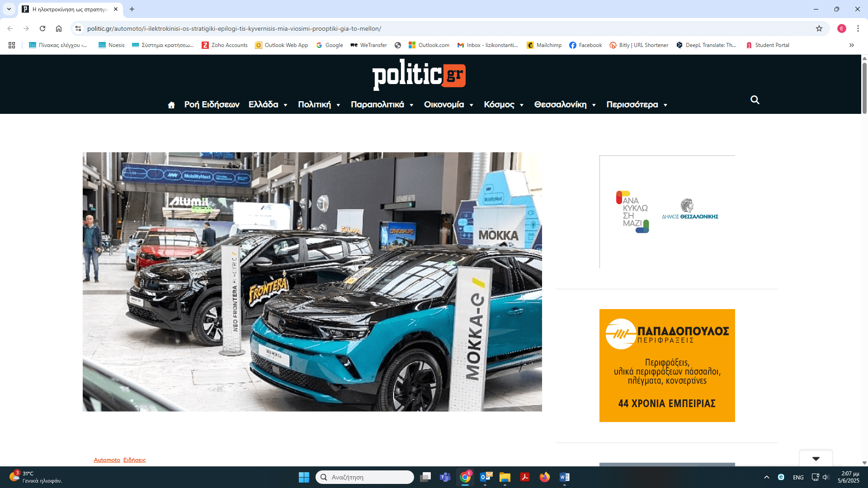868x488 pixels.
Task: Click the page vertical scrollbar thumb
Action: 864,88
